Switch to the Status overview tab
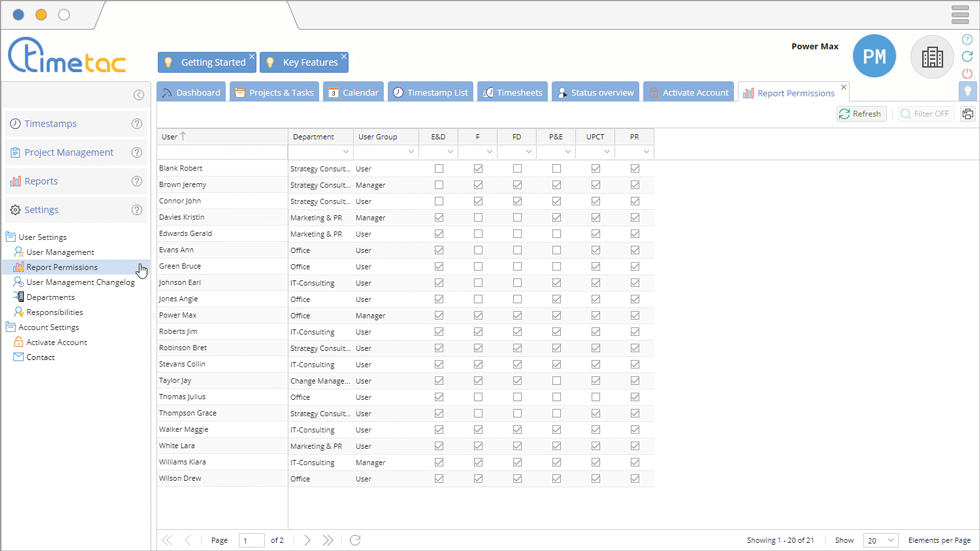The image size is (980, 551). pyautogui.click(x=596, y=92)
